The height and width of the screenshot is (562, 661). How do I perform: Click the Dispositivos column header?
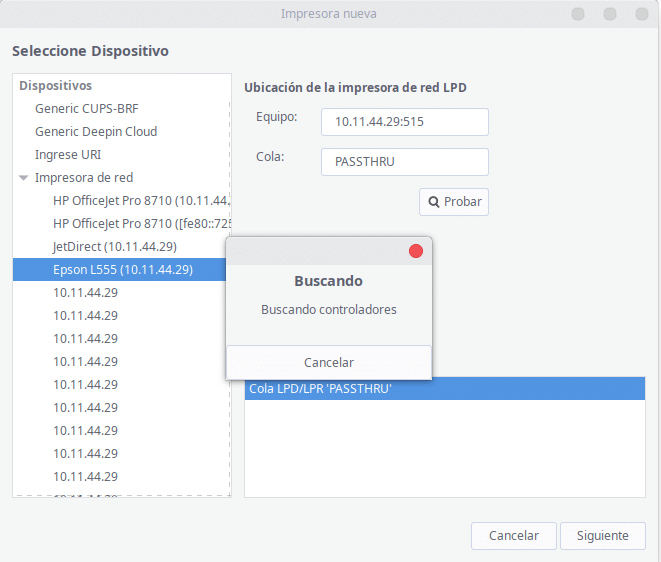coord(56,86)
